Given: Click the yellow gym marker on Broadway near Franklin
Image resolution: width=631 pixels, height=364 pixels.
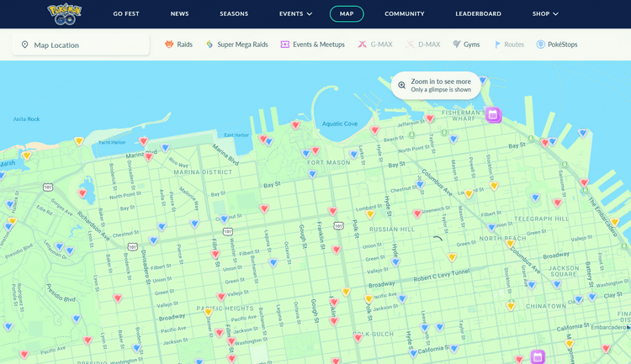Looking at the screenshot, I should 346,292.
